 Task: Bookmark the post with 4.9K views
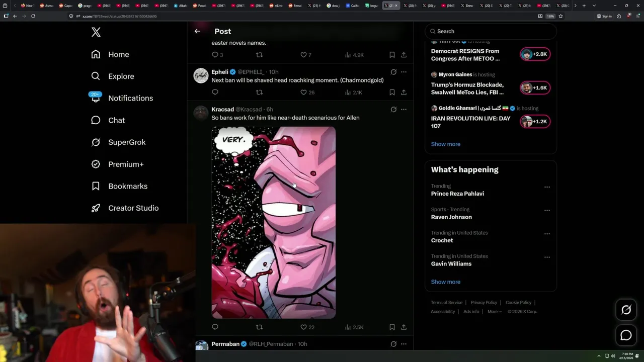392,55
